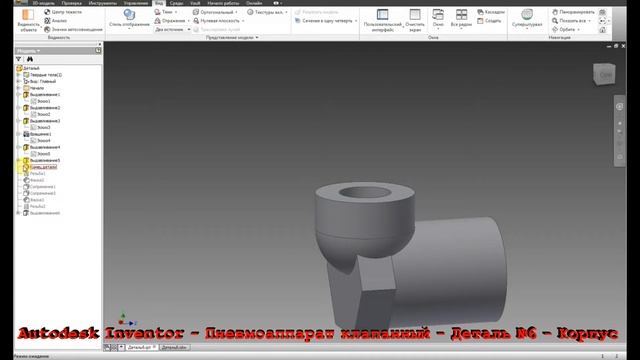This screenshot has height=360, width=640.
Task: Expand the Представление модели panel arrow
Action: (257, 38)
